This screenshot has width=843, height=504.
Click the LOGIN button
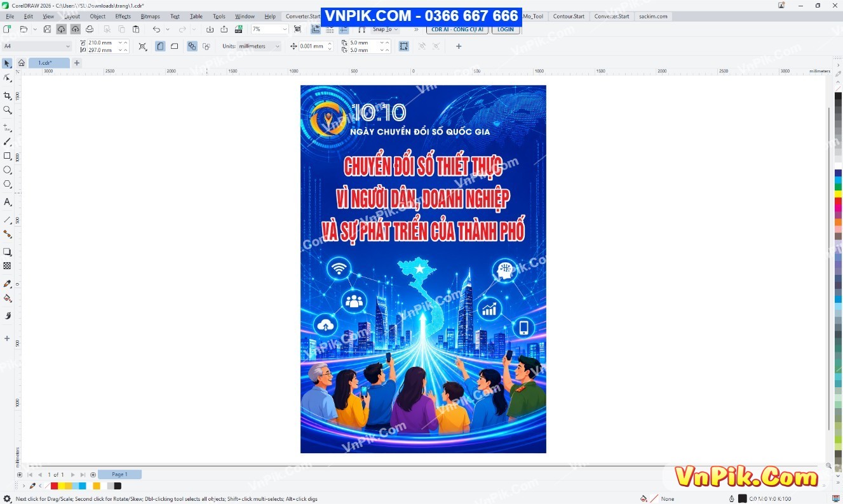click(x=506, y=29)
